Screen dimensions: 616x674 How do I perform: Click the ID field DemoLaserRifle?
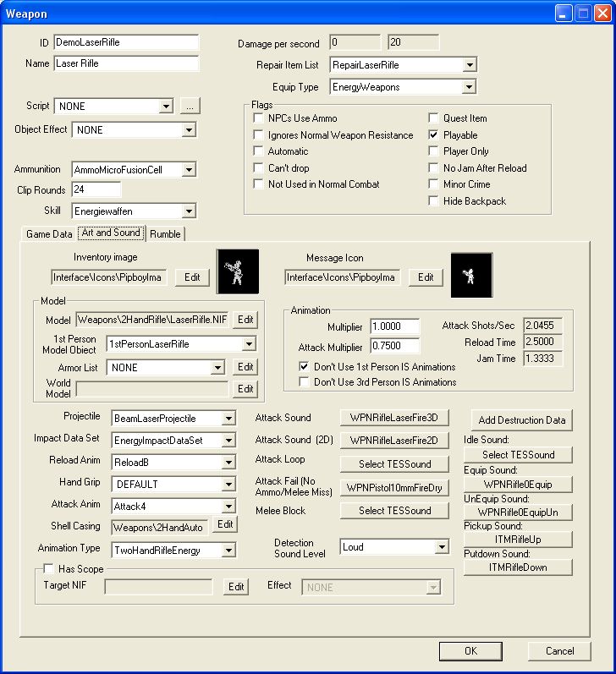(x=126, y=42)
